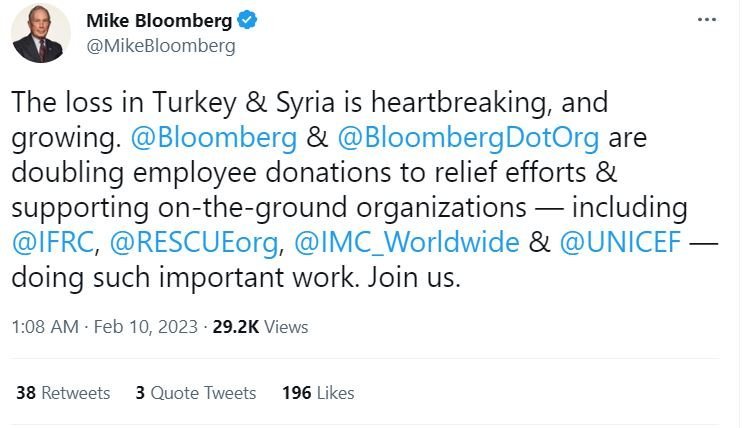Show the 38 Retweets list
742x428 pixels.
63,393
